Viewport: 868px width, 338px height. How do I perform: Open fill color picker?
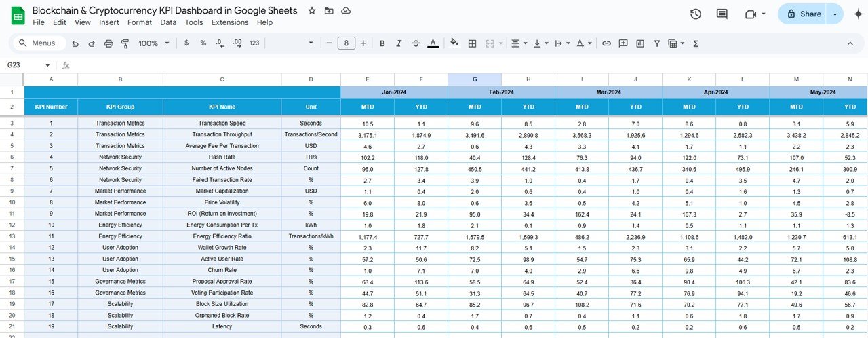[454, 43]
